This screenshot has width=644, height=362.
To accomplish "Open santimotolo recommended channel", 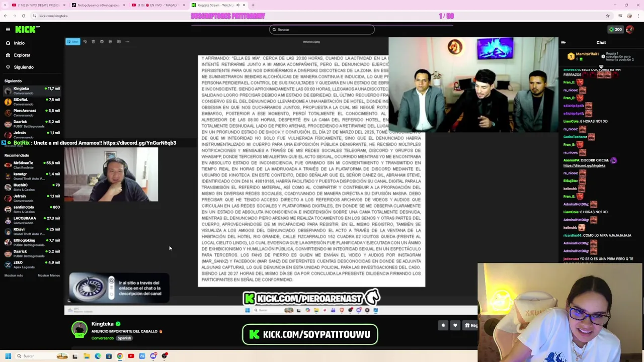I will point(31,209).
